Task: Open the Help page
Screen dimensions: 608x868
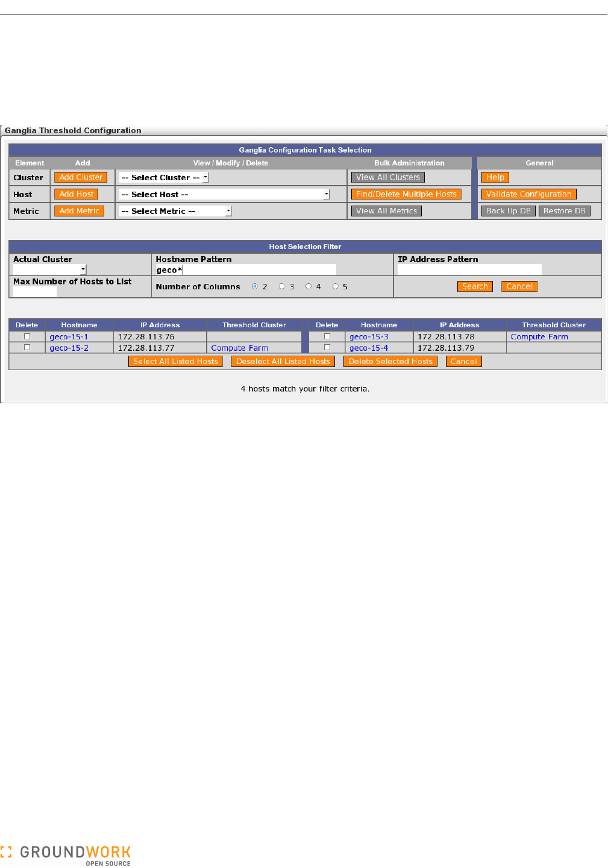Action: [x=495, y=177]
